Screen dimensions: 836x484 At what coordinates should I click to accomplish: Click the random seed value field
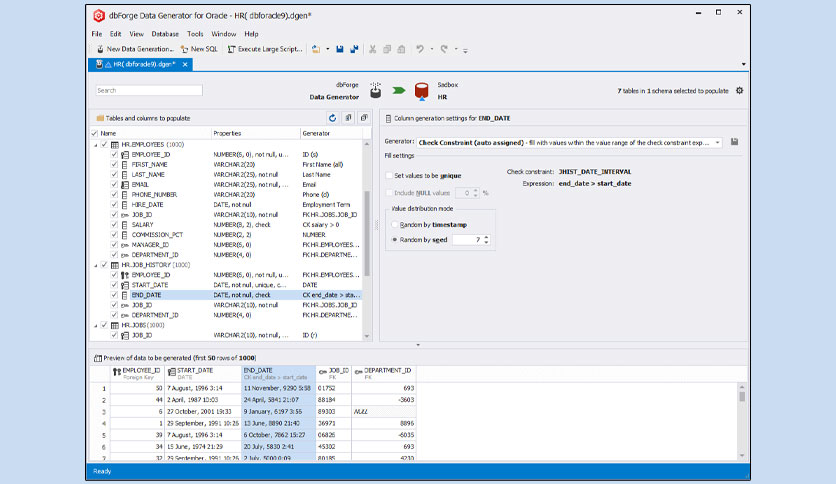468,240
